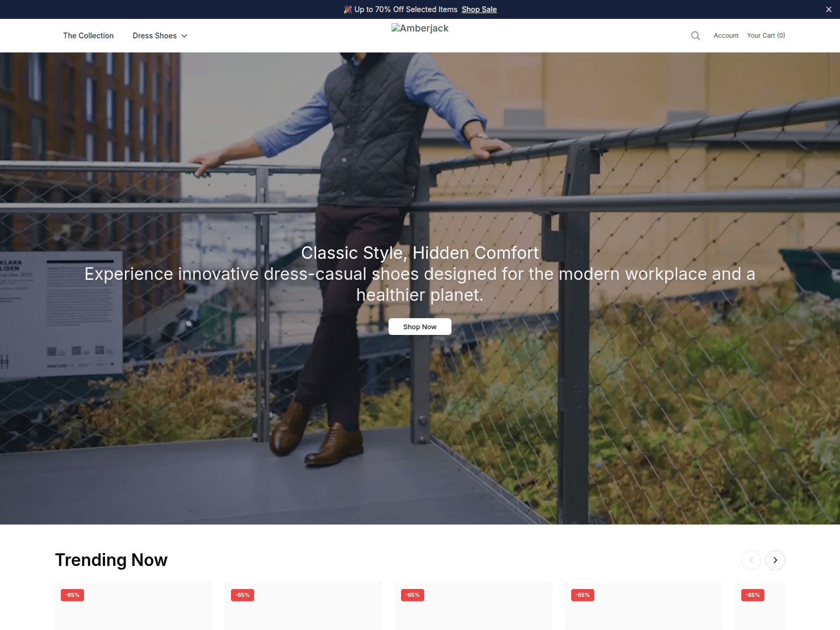Image resolution: width=840 pixels, height=630 pixels.
Task: Follow the Shop Sale link
Action: pyautogui.click(x=479, y=9)
